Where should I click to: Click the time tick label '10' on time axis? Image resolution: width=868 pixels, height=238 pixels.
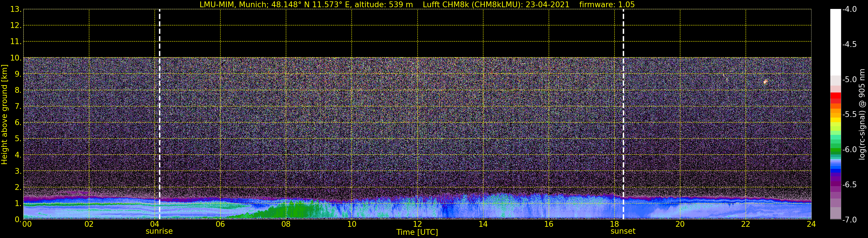click(x=352, y=224)
